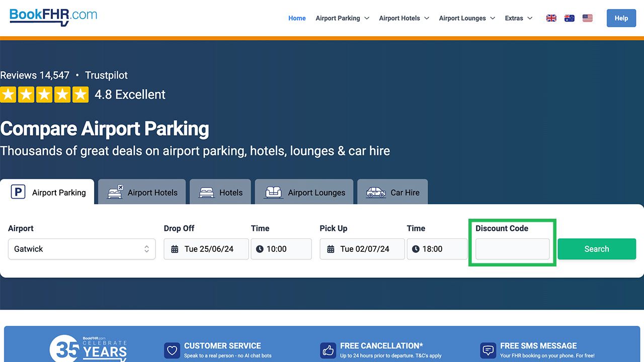Image resolution: width=644 pixels, height=362 pixels.
Task: Switch to the Airport Parking tab
Action: click(47, 192)
